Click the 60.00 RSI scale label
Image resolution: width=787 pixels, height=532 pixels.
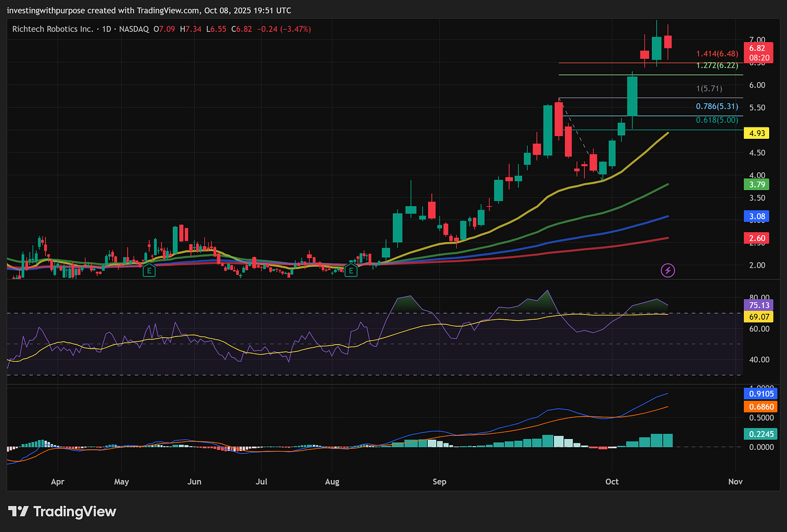(x=759, y=329)
